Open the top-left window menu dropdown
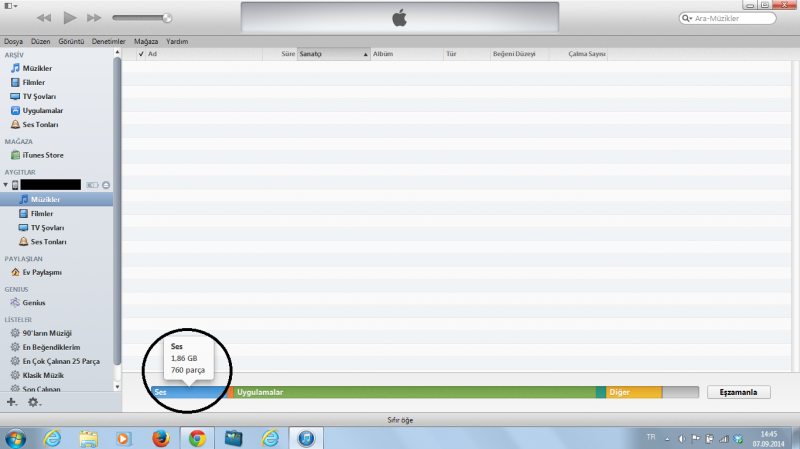The height and width of the screenshot is (449, 800). 11,6
